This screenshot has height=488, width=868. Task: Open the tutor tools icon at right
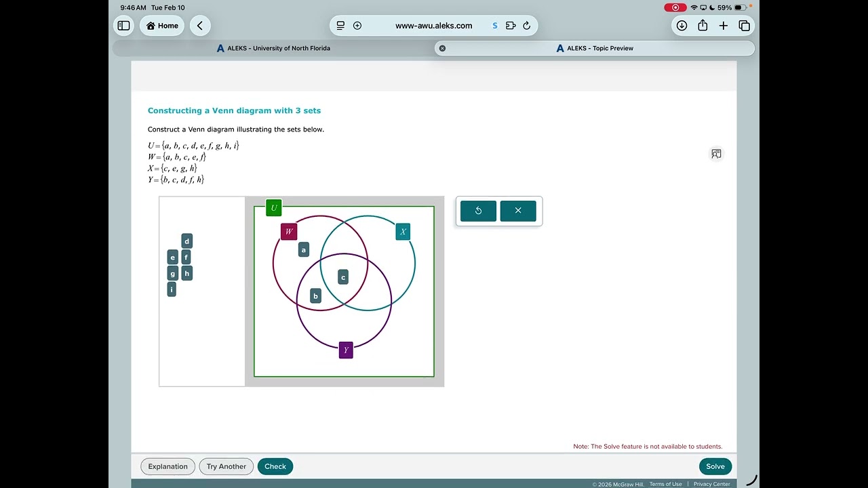(716, 154)
